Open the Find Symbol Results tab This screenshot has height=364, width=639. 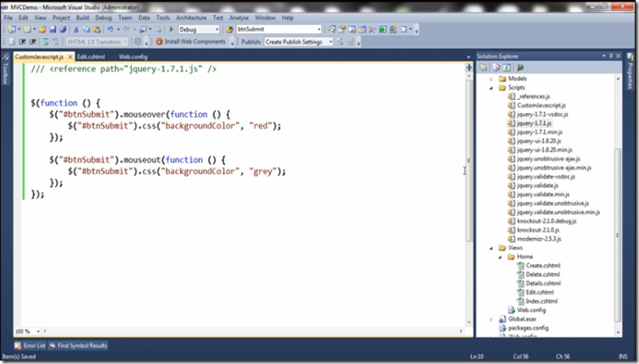pos(78,345)
